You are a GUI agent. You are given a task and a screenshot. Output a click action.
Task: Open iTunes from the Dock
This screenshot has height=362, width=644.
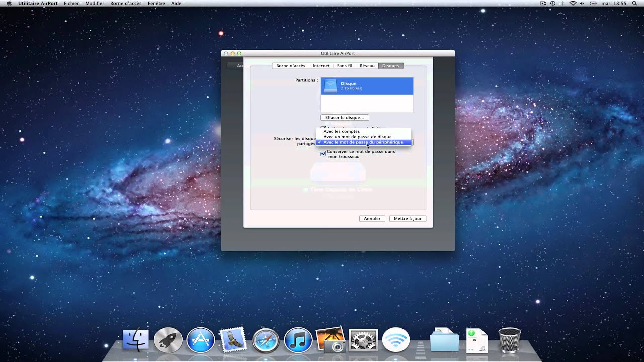tap(298, 340)
